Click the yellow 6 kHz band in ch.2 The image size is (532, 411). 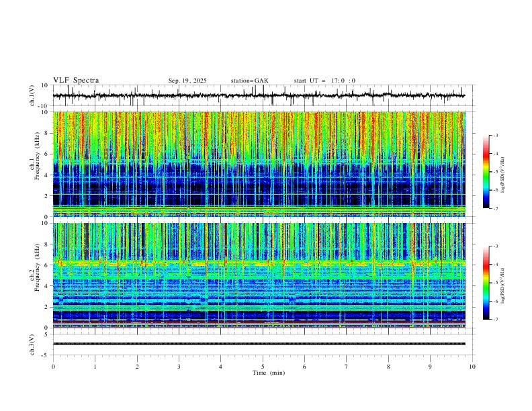tap(259, 263)
